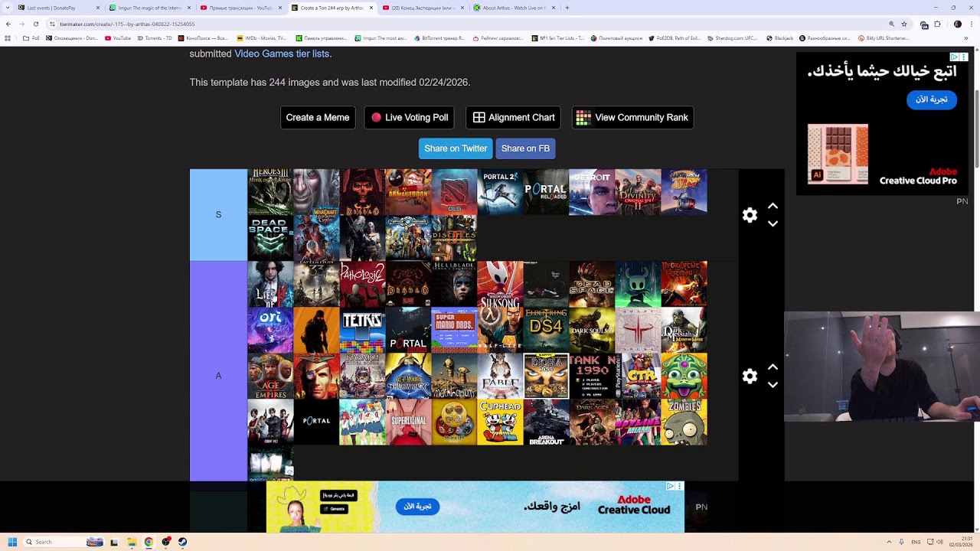980x551 pixels.
Task: Select the Elden Ring DS4 tile
Action: (x=546, y=330)
